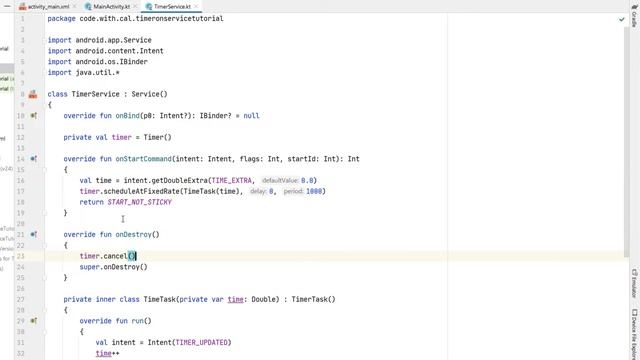Click the TIMER_UPDATED constant
Viewport: 640px width, 360px height.
(201, 342)
